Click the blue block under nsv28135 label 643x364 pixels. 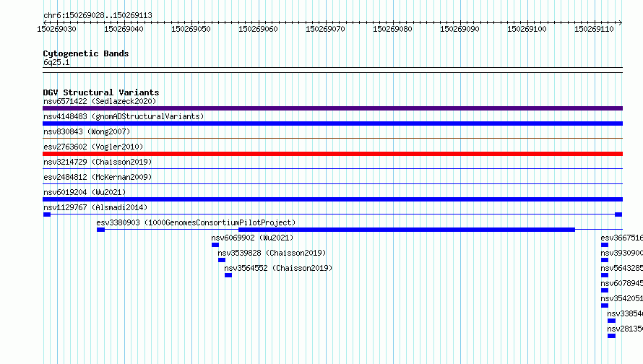(x=611, y=336)
